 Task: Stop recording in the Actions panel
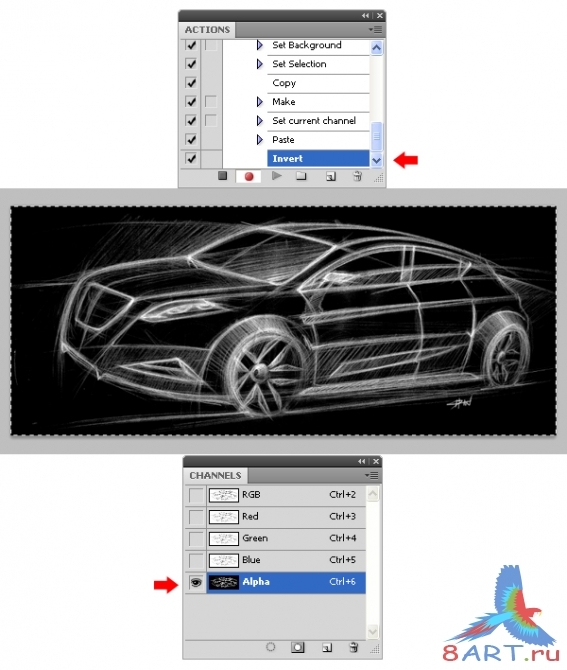tap(222, 176)
